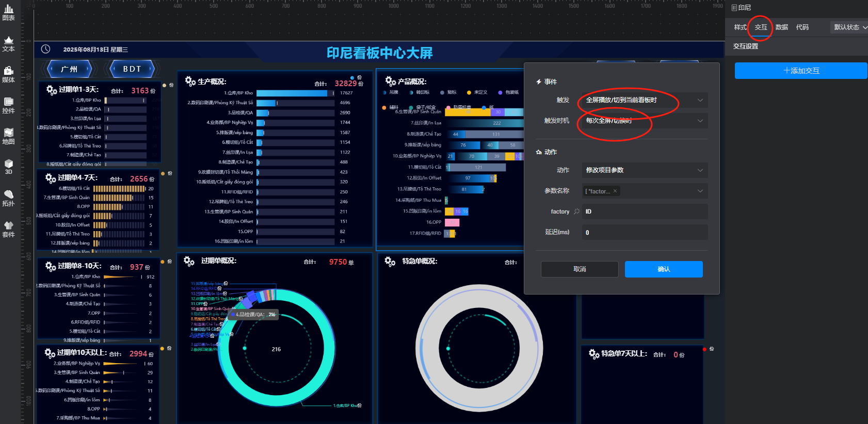
Task: Select the 媒体 (media) sidebar icon
Action: (x=8, y=75)
